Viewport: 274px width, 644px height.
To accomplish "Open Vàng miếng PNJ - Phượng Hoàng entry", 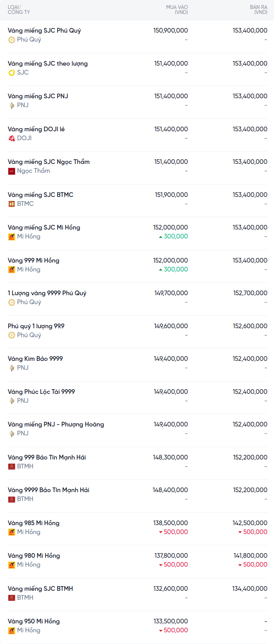I will [x=56, y=425].
